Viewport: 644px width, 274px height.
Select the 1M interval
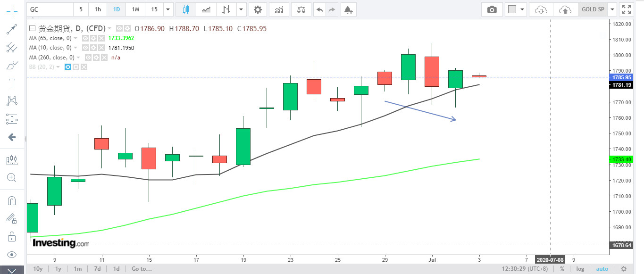click(x=135, y=9)
